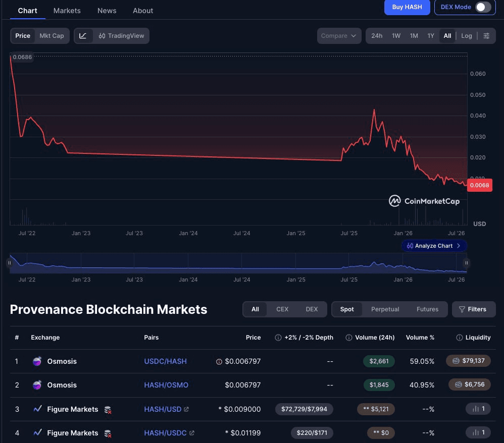Click external link icon beside HASH/USDC
Screen dimensions: 504x443
click(191, 433)
